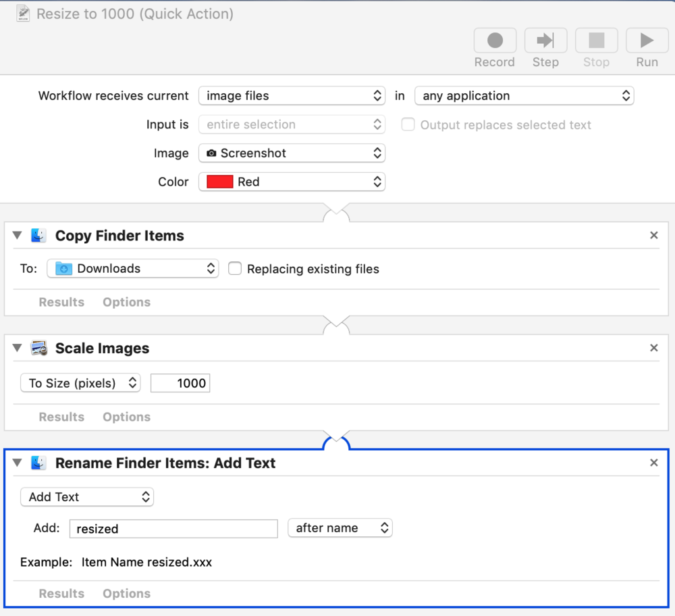Click the Downloads folder icon

(63, 268)
